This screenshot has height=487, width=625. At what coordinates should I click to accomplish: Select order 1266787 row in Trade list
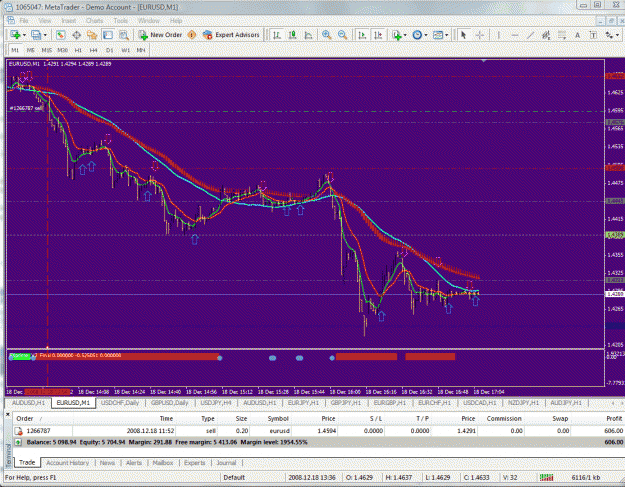(x=318, y=431)
